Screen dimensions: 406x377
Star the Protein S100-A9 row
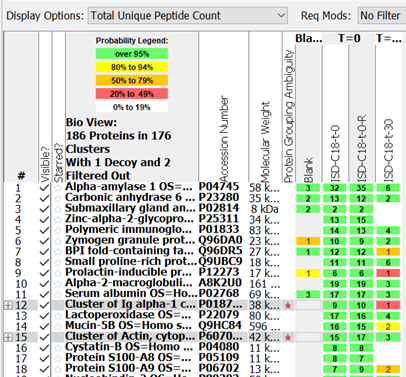58,369
